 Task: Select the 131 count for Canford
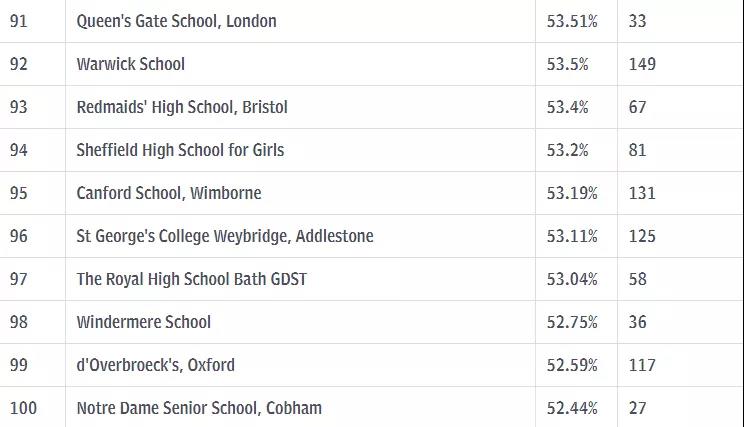642,193
